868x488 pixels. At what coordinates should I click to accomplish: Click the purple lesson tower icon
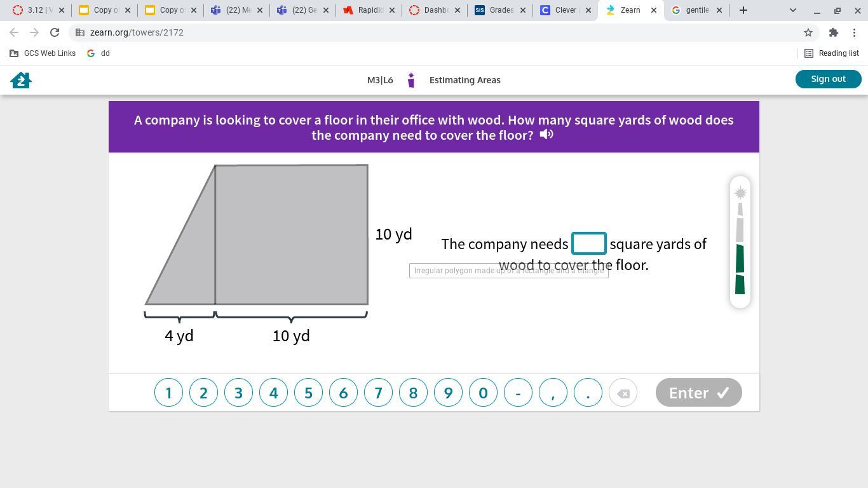coord(411,80)
